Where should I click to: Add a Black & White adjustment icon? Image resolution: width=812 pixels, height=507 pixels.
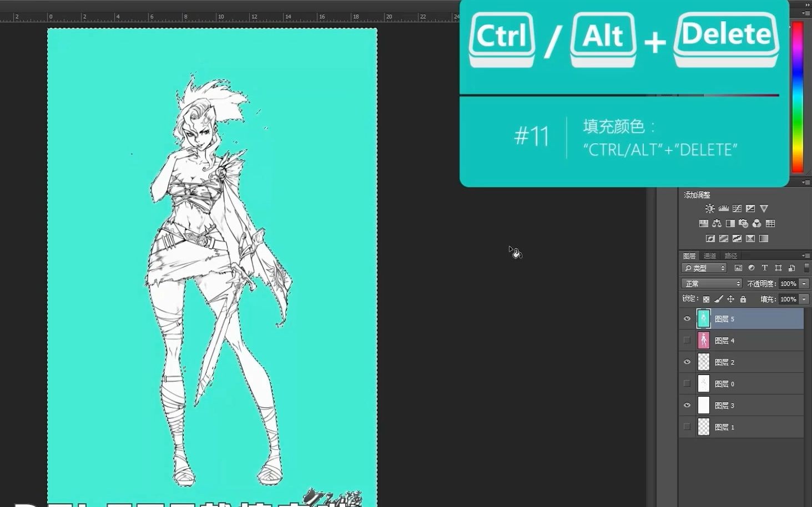(x=730, y=224)
